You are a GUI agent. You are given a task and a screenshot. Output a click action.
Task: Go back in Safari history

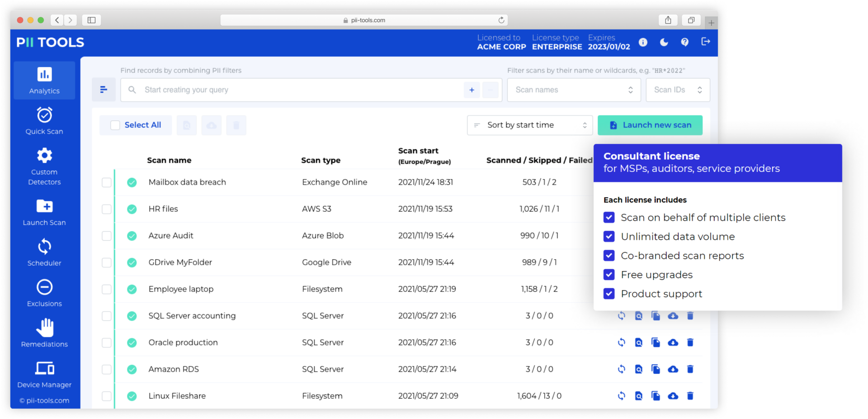pos(57,20)
